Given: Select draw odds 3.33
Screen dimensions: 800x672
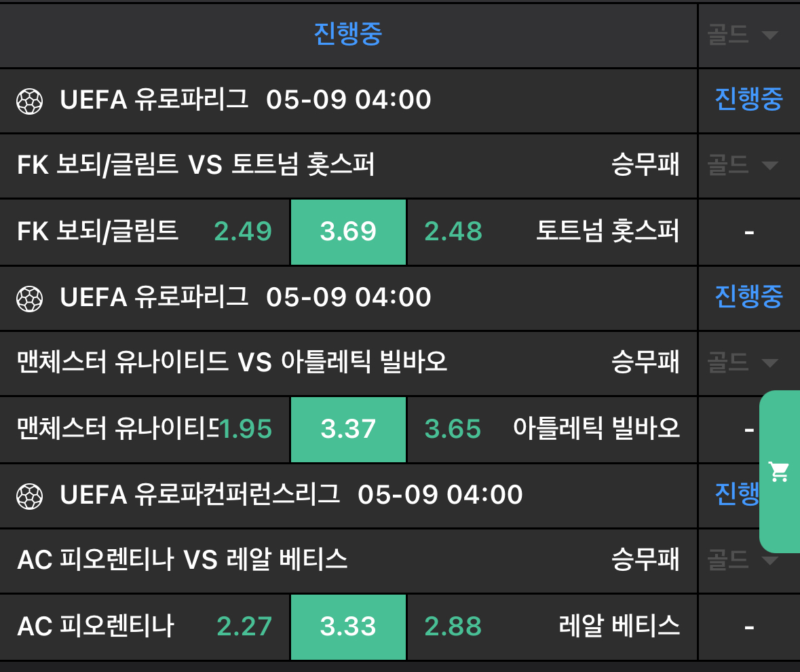Looking at the screenshot, I should pos(348,627).
